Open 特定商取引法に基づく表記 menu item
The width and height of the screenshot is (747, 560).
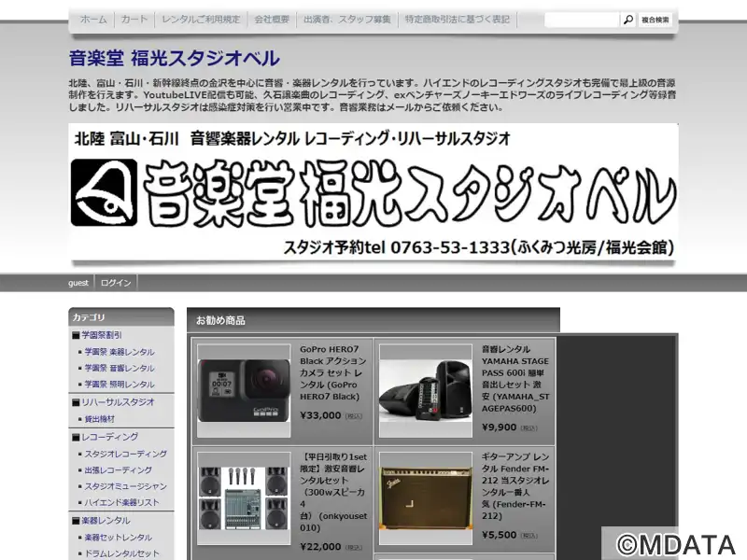point(458,20)
